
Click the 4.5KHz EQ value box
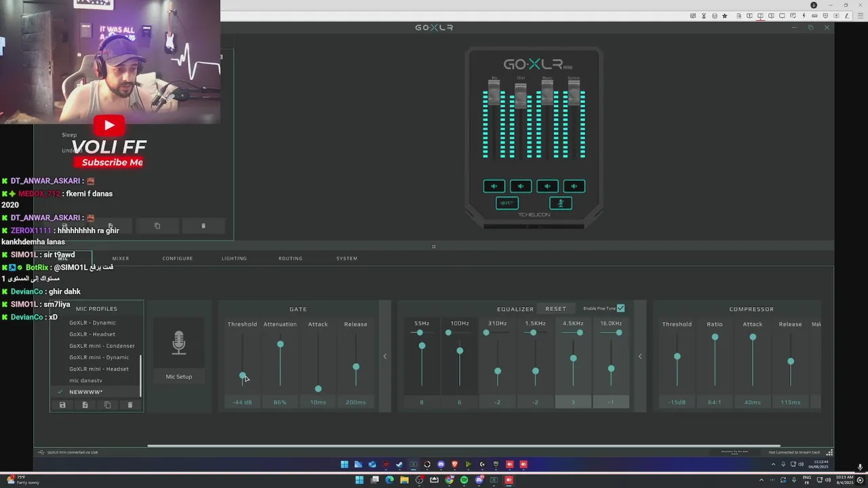point(573,402)
